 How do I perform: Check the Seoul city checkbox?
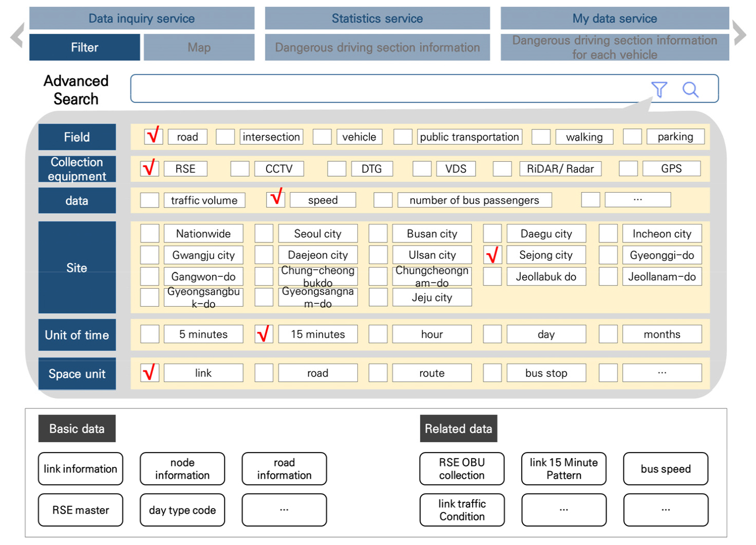pos(264,233)
